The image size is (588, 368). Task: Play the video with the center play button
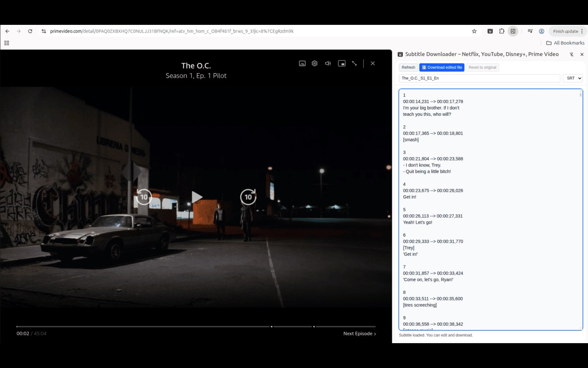click(x=197, y=197)
